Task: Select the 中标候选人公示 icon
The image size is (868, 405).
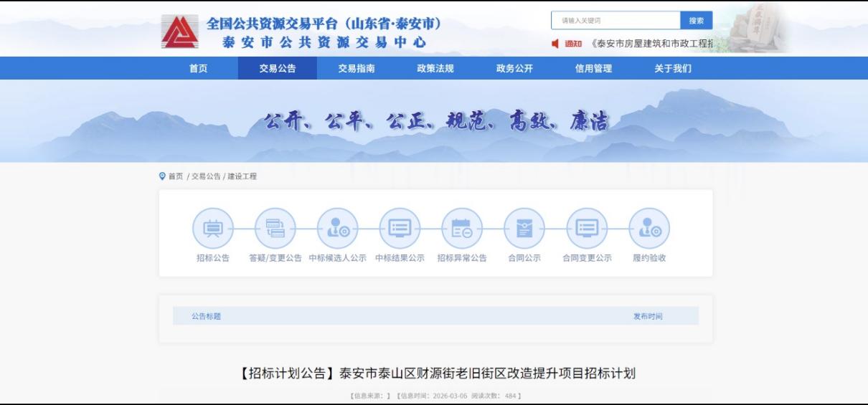Action: point(337,229)
